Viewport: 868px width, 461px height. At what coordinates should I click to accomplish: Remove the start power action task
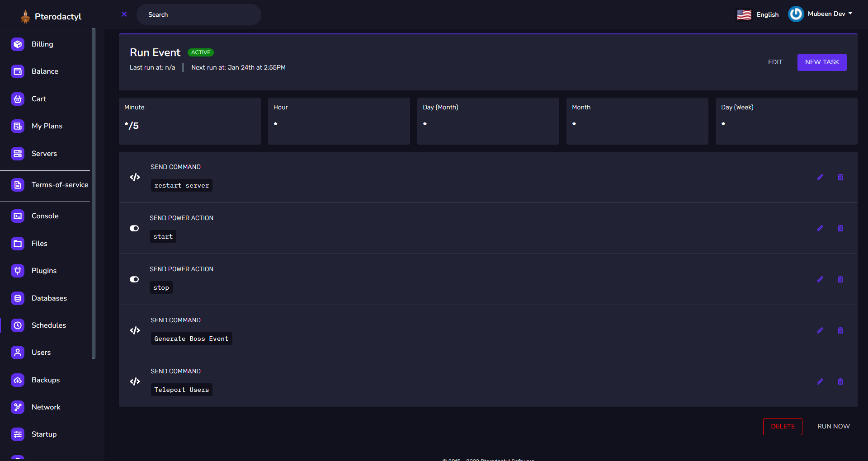840,228
